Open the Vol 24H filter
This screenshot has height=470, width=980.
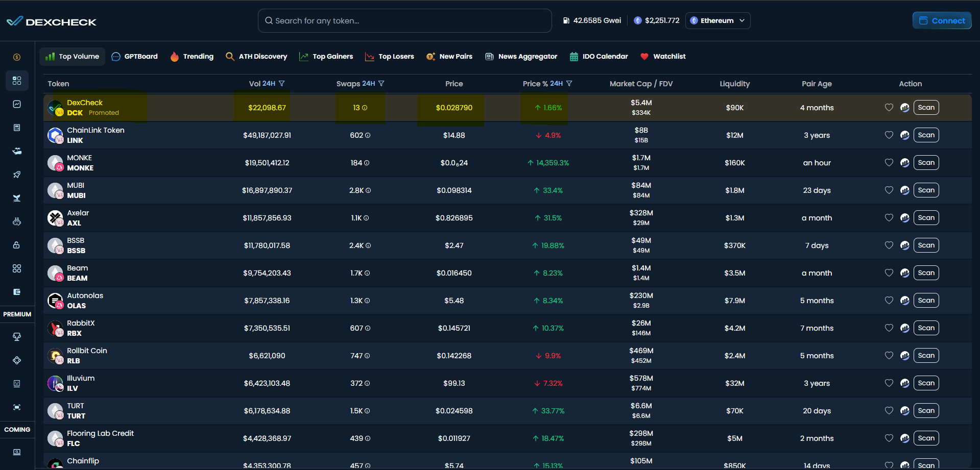[x=282, y=84]
